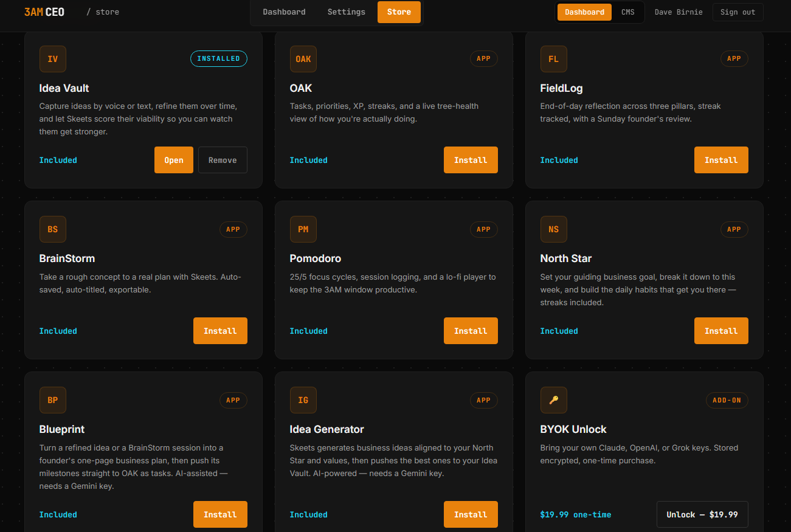Click the Idea Generator IG icon
791x532 pixels.
pyautogui.click(x=303, y=400)
